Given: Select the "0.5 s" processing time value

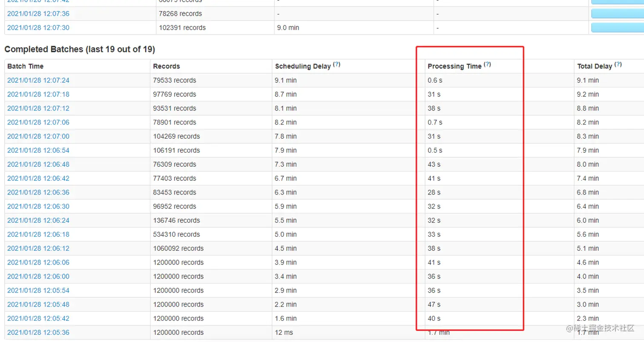Looking at the screenshot, I should [435, 151].
